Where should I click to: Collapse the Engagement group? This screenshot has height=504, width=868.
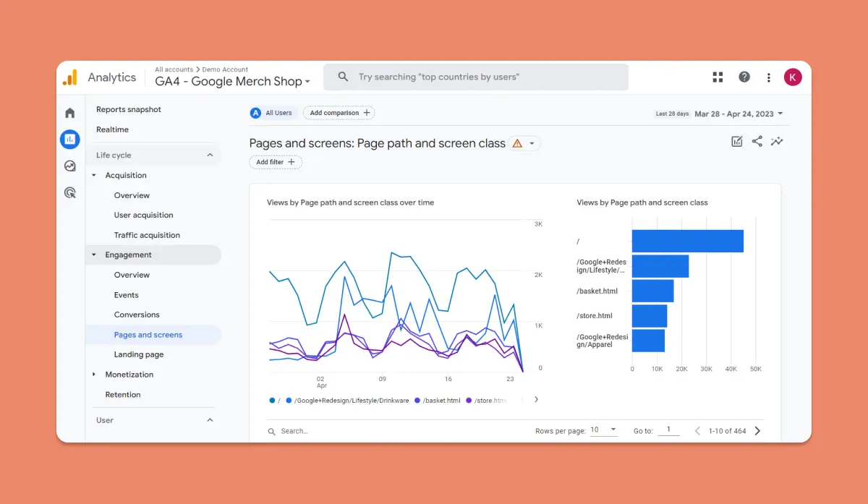pyautogui.click(x=94, y=255)
